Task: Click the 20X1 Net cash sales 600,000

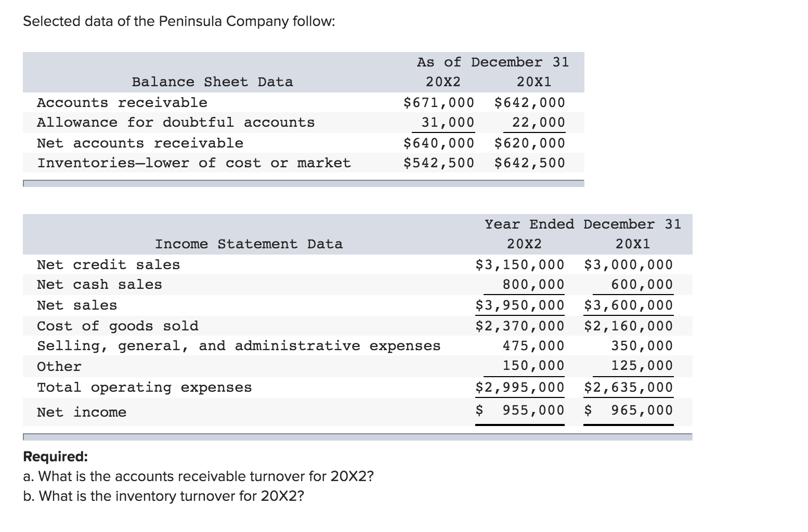Action: coord(642,285)
